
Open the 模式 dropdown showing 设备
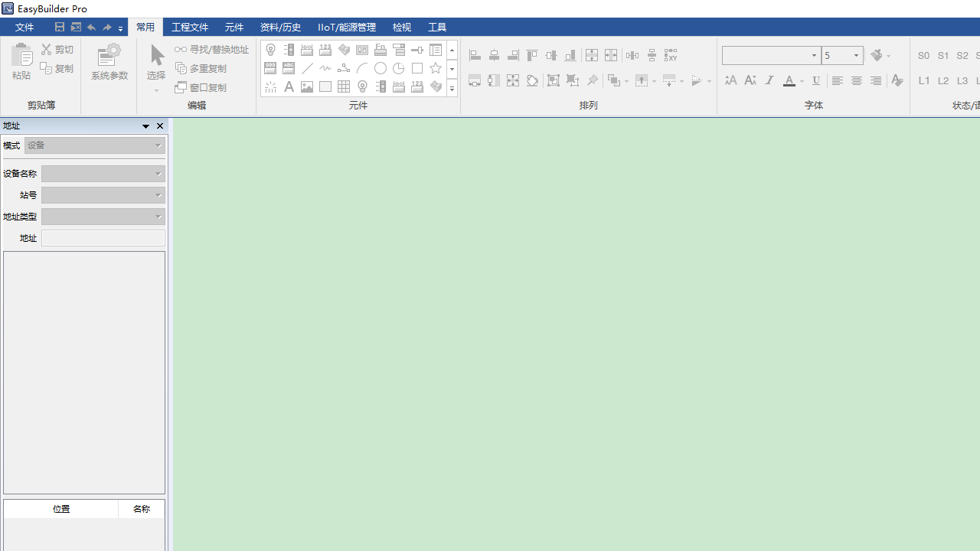pyautogui.click(x=95, y=145)
